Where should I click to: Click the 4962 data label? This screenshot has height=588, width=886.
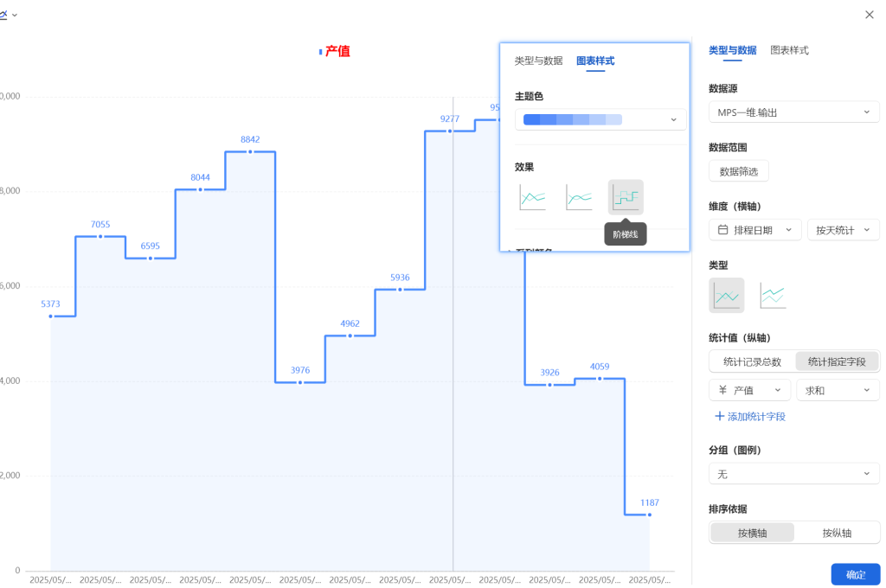point(350,323)
